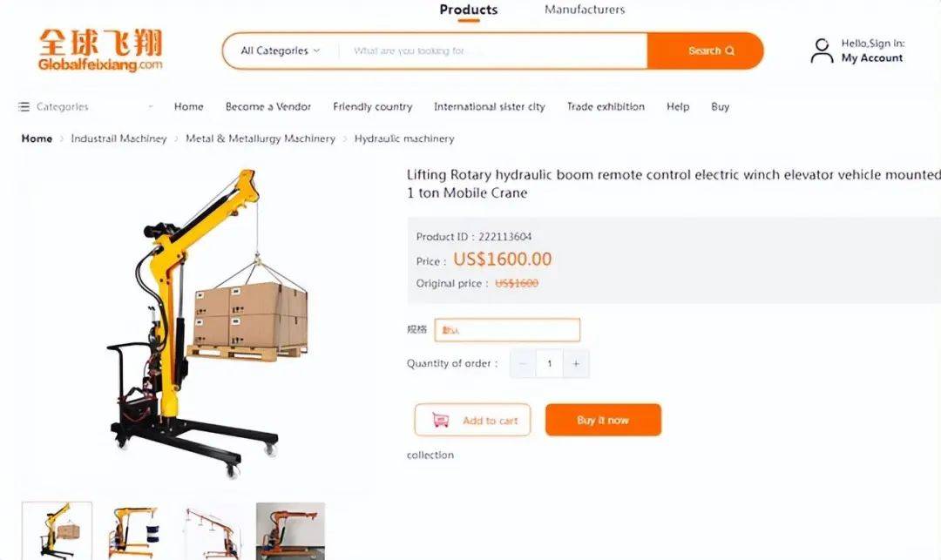Open the Categories sidebar chevron
Screen dimensions: 941x560
click(x=151, y=107)
